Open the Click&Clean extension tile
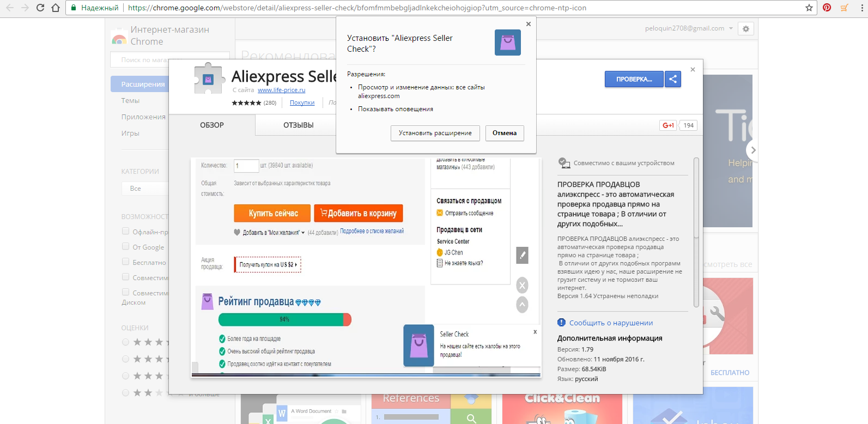The image size is (868, 424). click(x=562, y=405)
